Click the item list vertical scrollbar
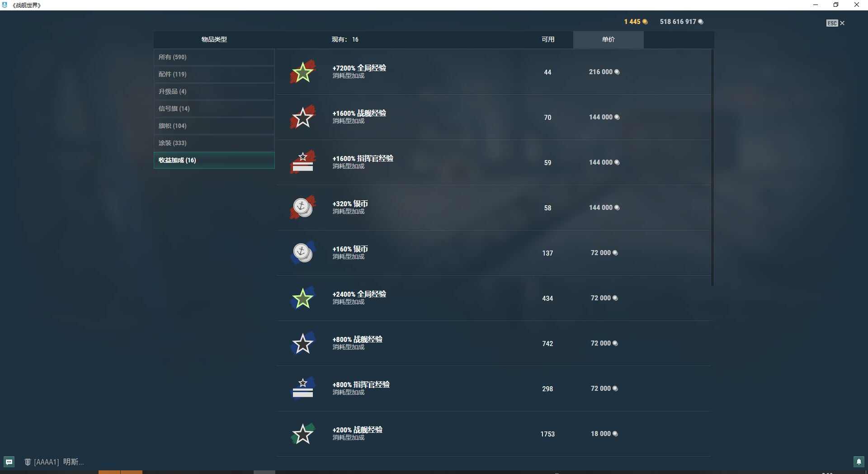Image resolution: width=868 pixels, height=474 pixels. (x=712, y=167)
